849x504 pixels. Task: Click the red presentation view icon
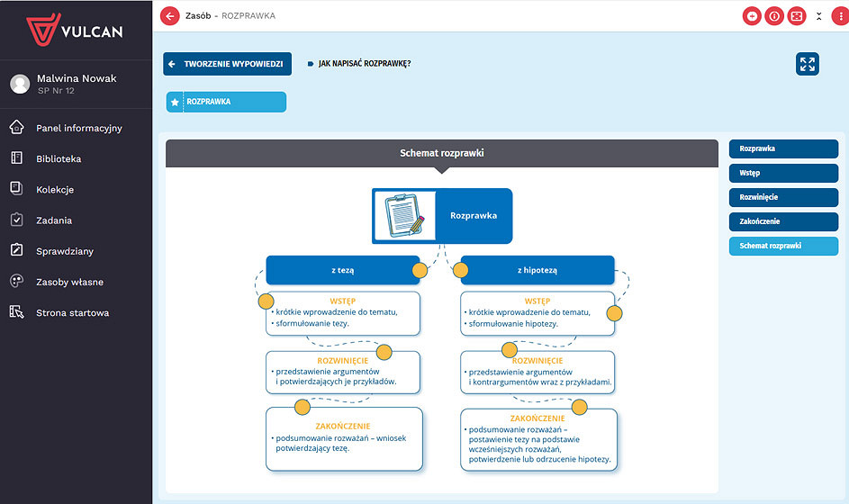point(796,16)
